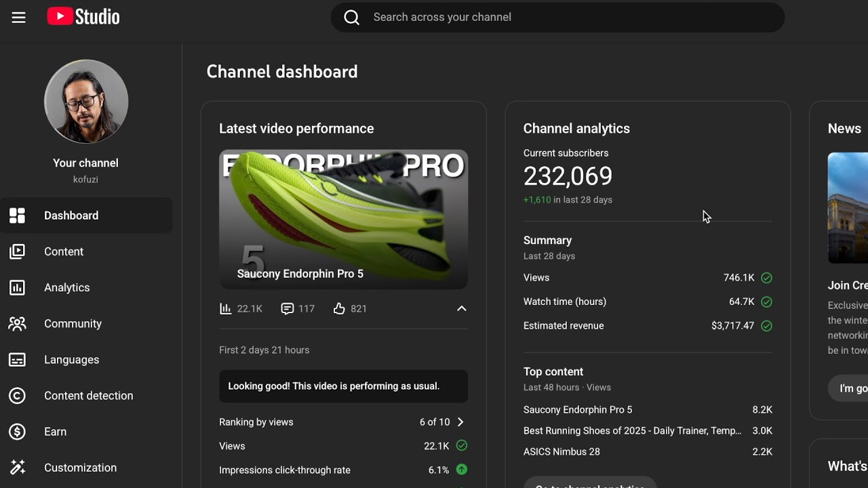Screen dimensions: 868x488
Task: Click the likes thumbs-up icon beside 821
Action: click(339, 309)
